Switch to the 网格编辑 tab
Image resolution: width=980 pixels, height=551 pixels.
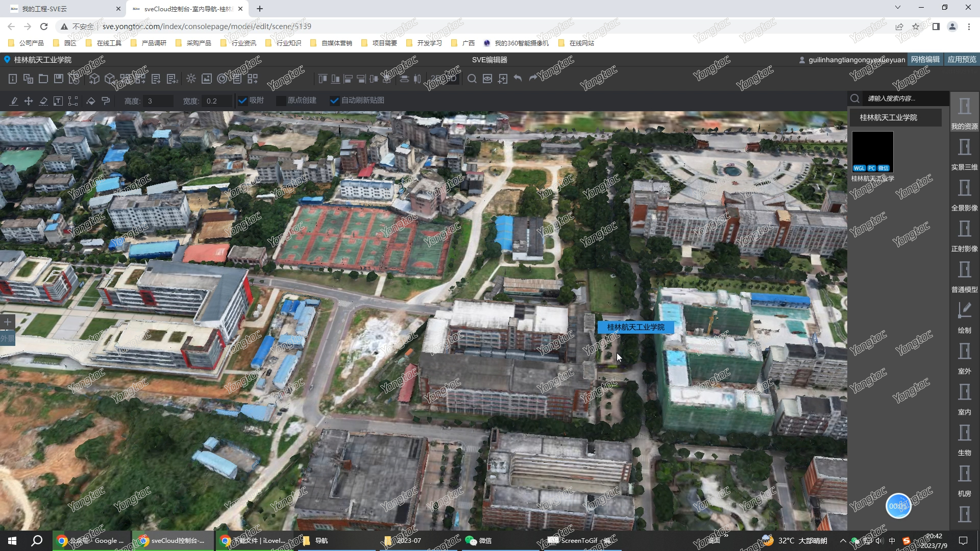coord(925,60)
